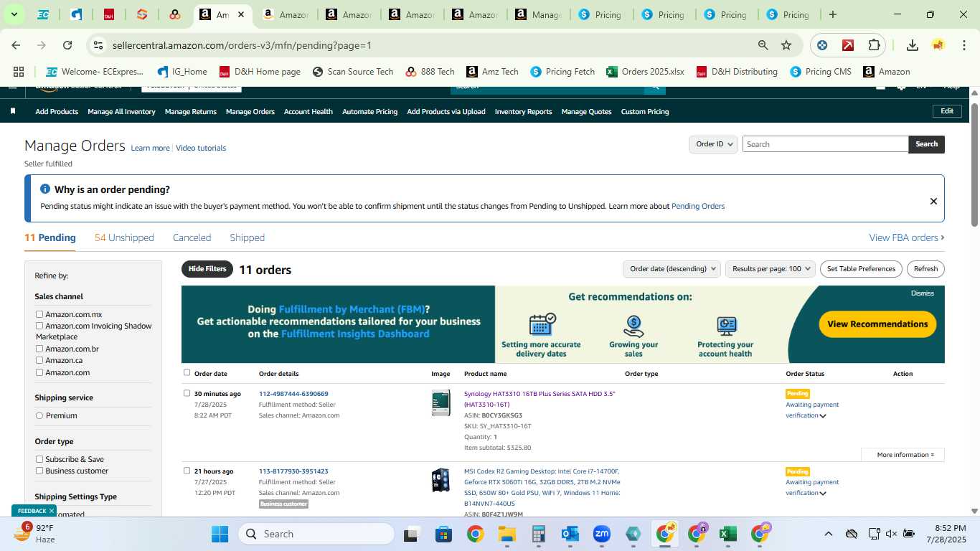
Task: Check the Amazon.com sales channel filter
Action: click(39, 372)
